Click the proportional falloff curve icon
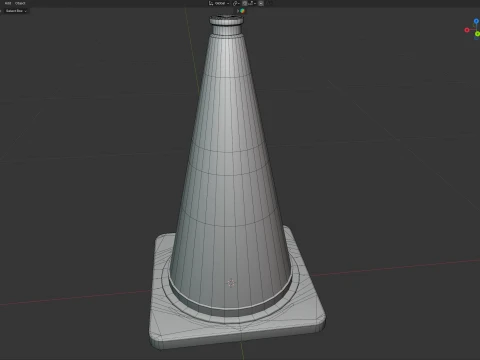The width and height of the screenshot is (480, 360). click(269, 3)
